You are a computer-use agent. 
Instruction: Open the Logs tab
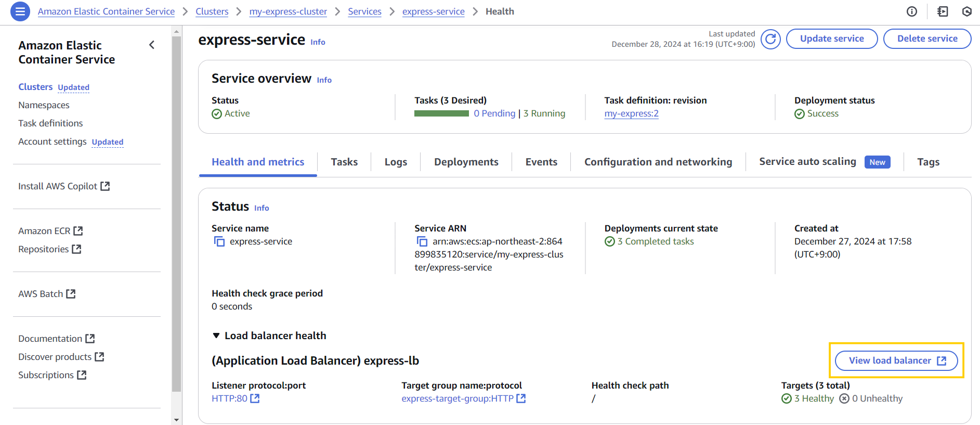[396, 162]
